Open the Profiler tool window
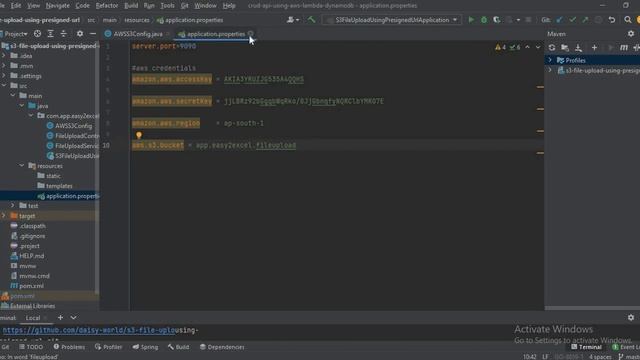Viewport: 640px width, 360px height. [108, 347]
